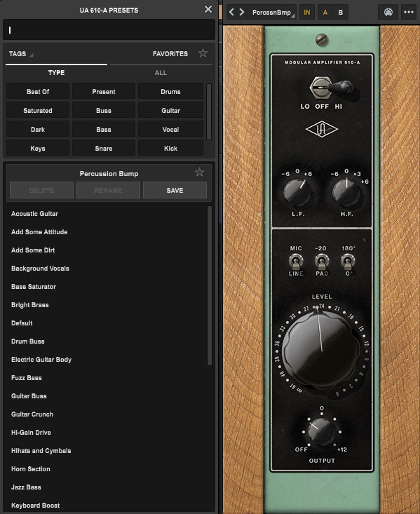Load the Jazz Bass preset
This screenshot has height=514, width=420.
coord(26,487)
